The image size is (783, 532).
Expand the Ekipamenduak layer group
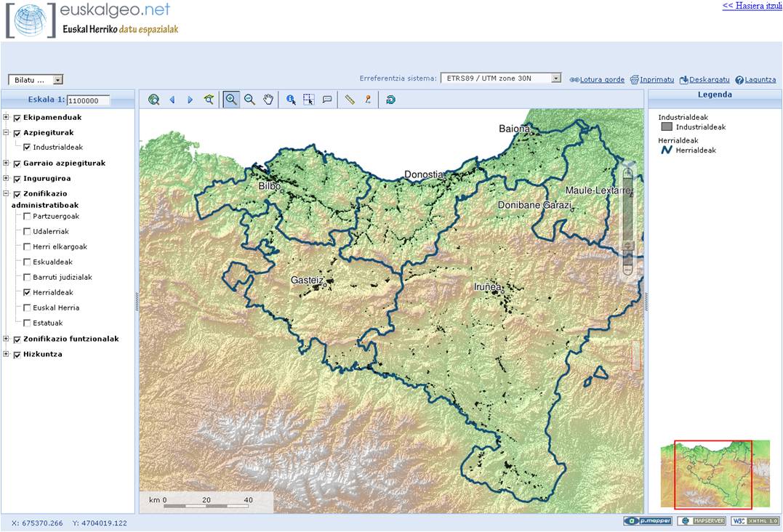point(7,118)
